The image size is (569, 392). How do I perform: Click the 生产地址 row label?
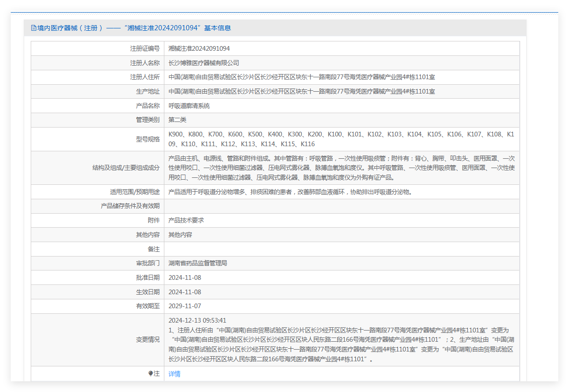[x=148, y=92]
